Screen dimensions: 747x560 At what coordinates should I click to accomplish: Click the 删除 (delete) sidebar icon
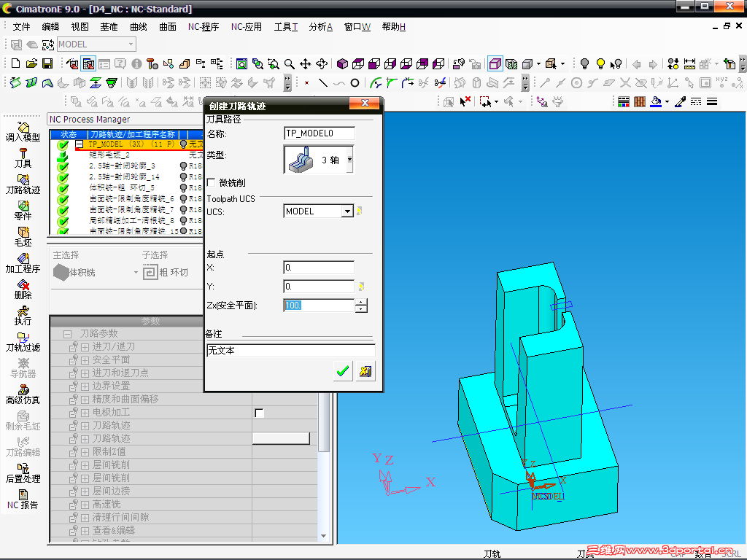pyautogui.click(x=23, y=289)
